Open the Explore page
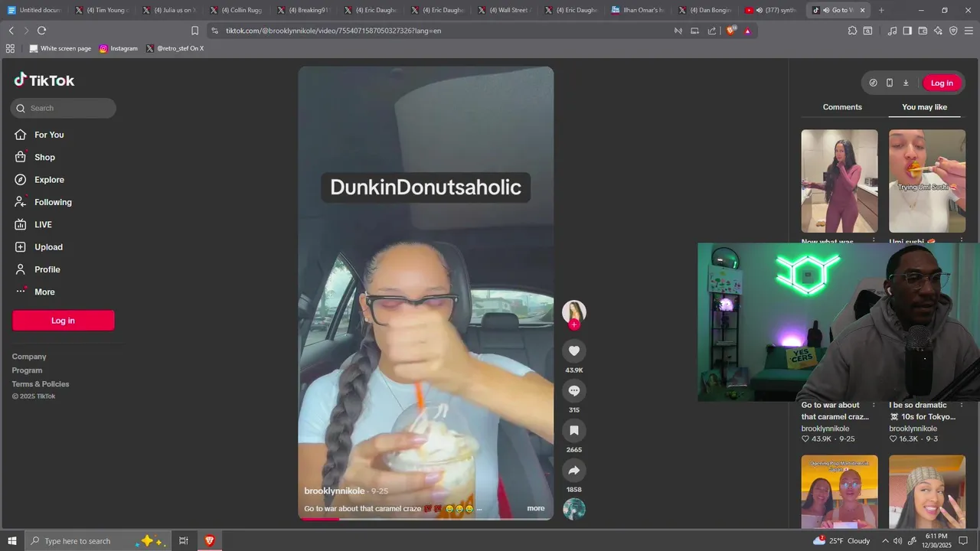 point(49,180)
